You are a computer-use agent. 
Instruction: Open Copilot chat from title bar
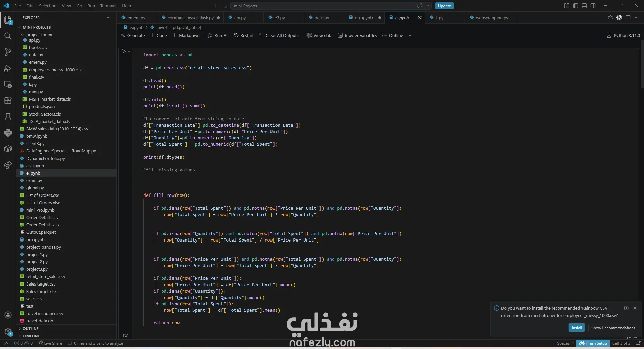[419, 6]
